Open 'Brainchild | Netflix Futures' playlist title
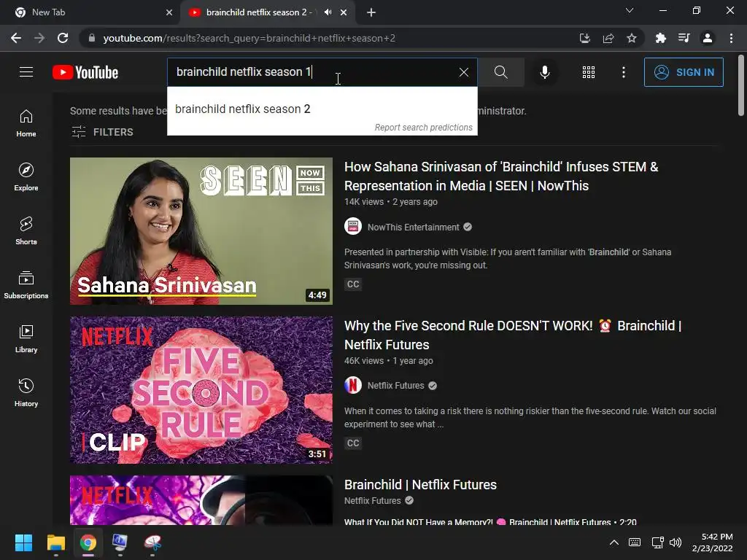 click(420, 485)
